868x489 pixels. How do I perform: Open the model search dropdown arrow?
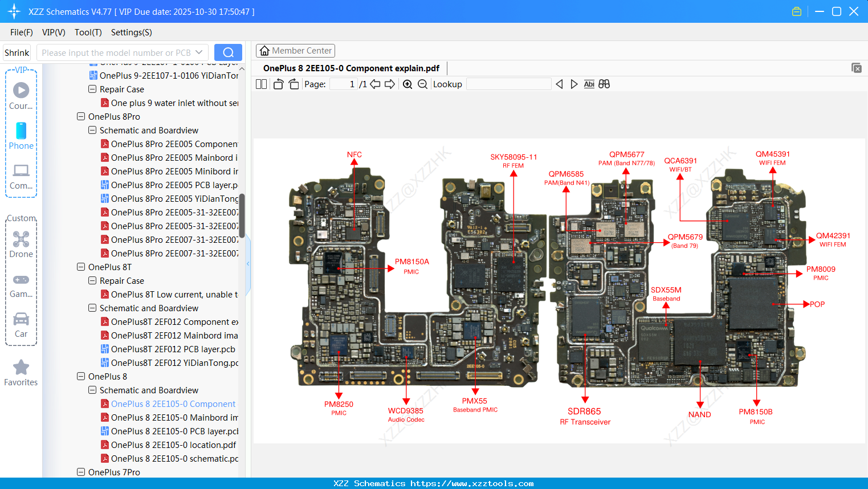point(198,52)
